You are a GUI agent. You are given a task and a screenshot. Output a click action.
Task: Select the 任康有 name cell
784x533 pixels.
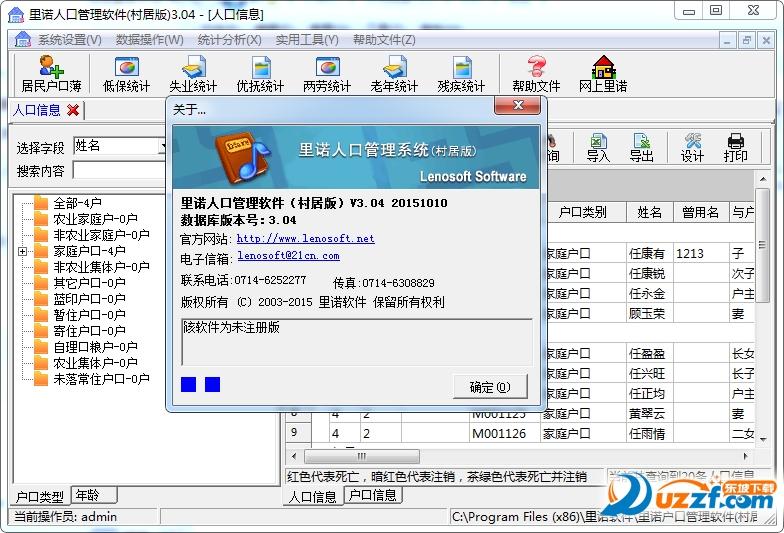(x=650, y=254)
